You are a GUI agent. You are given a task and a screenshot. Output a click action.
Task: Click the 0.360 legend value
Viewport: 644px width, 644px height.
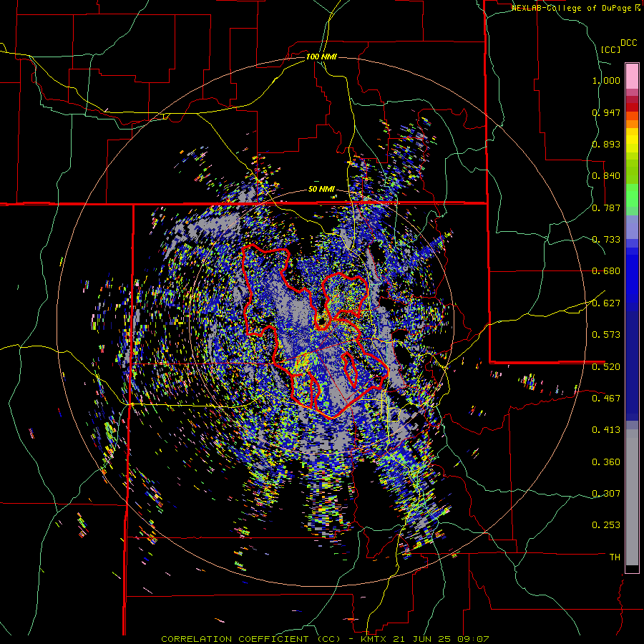[x=606, y=462]
